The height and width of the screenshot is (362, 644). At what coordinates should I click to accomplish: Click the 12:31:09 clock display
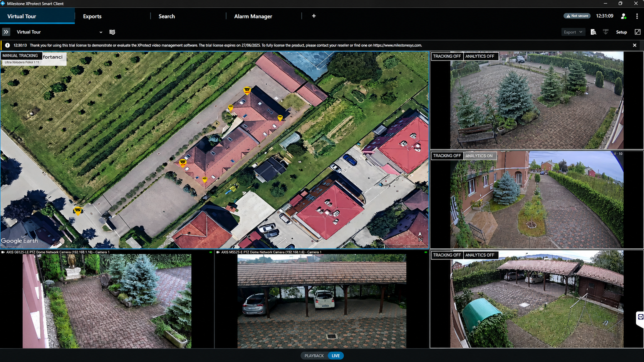(x=604, y=16)
